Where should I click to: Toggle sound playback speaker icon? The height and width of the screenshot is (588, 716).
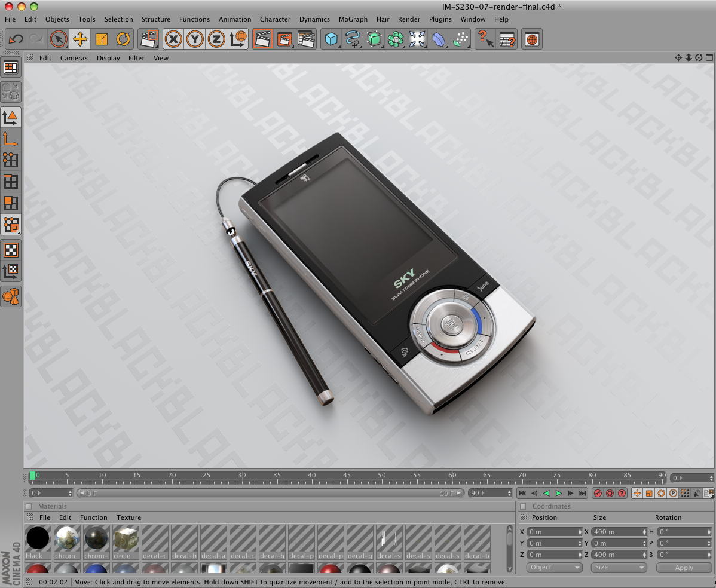coord(696,493)
